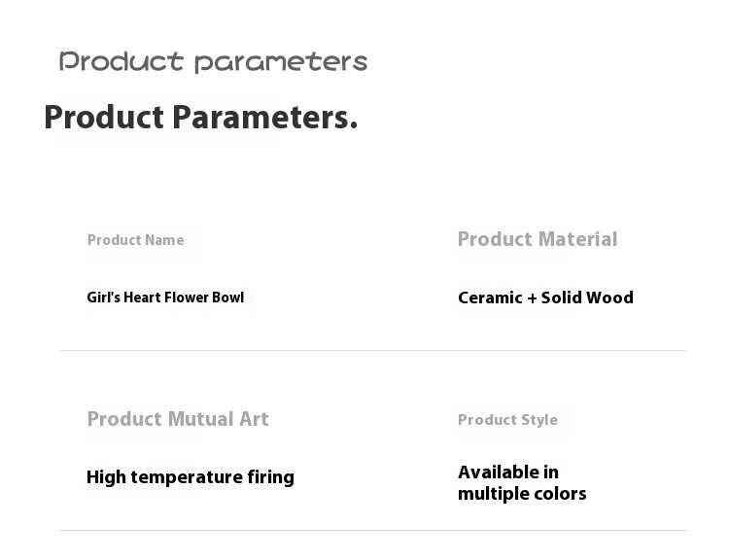Image resolution: width=729 pixels, height=560 pixels.
Task: Select the "Product Name" label
Action: point(135,240)
